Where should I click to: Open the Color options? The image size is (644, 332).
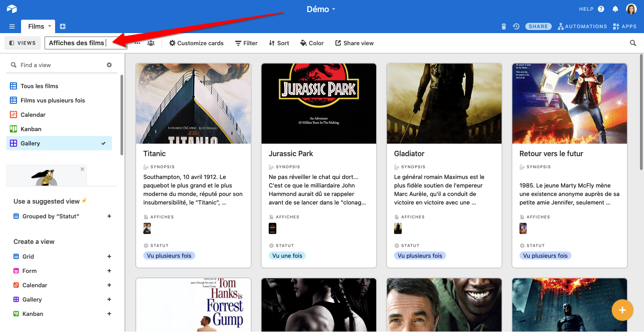click(312, 43)
